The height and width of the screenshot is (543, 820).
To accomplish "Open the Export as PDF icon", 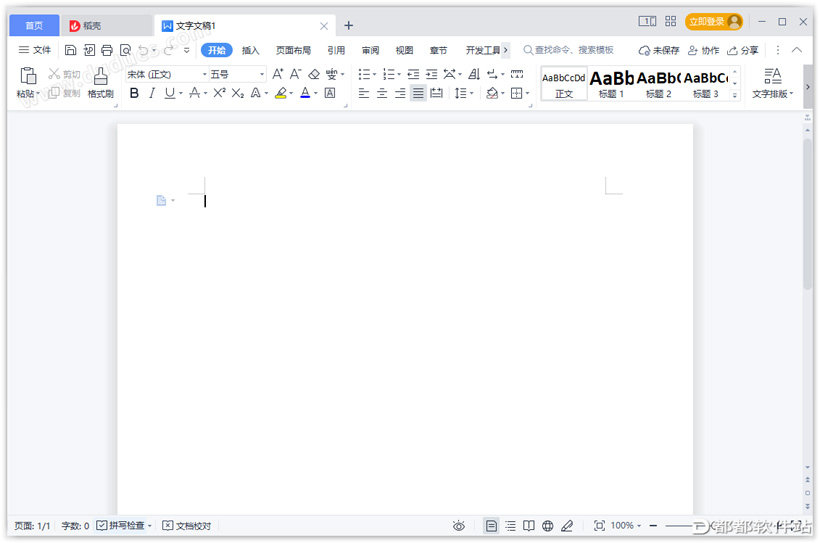I will point(89,50).
